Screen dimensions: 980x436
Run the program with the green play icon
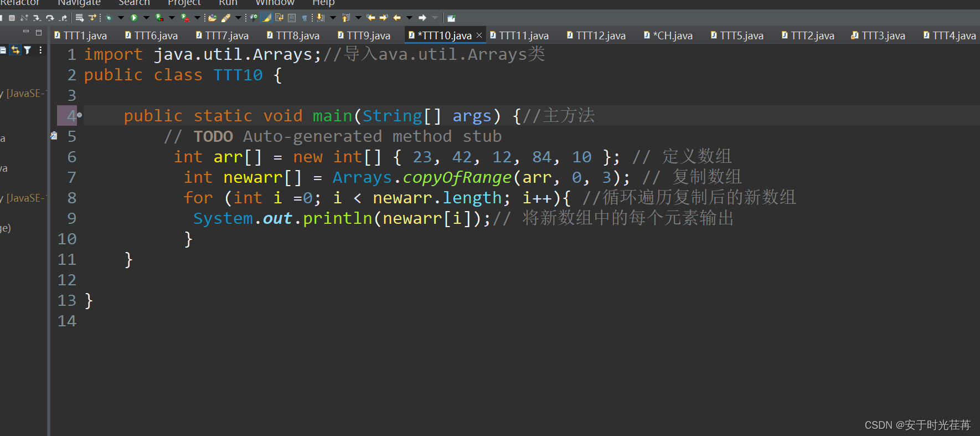(x=134, y=18)
